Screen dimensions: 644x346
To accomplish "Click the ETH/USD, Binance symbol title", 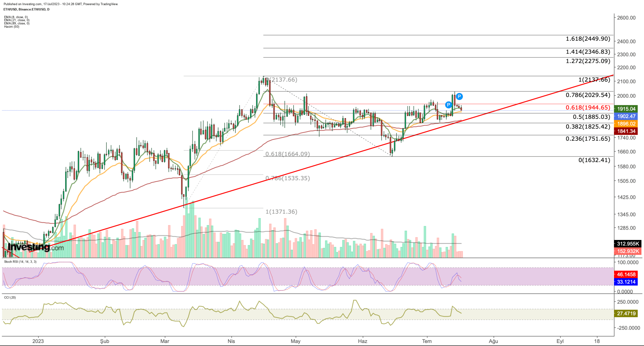I will click(x=26, y=9).
